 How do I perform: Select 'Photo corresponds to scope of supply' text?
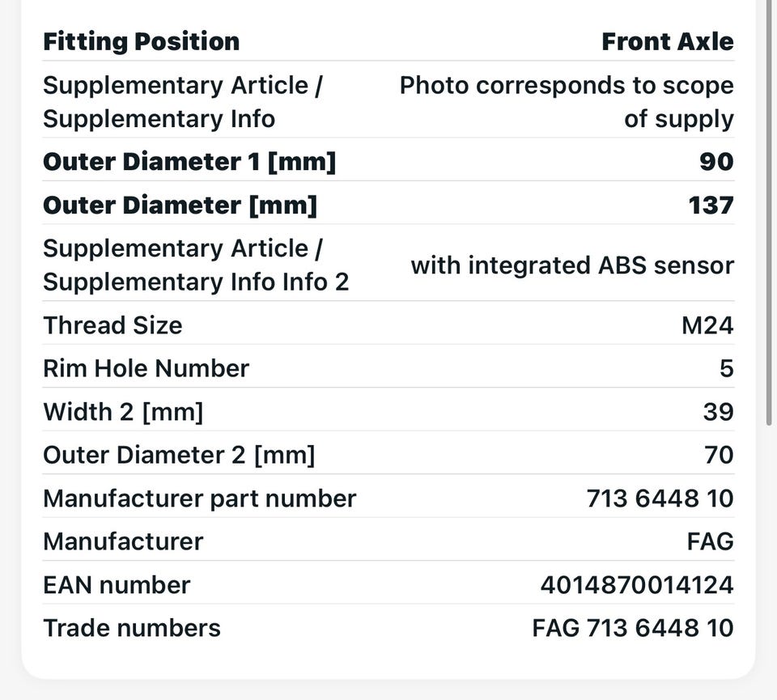point(567,102)
